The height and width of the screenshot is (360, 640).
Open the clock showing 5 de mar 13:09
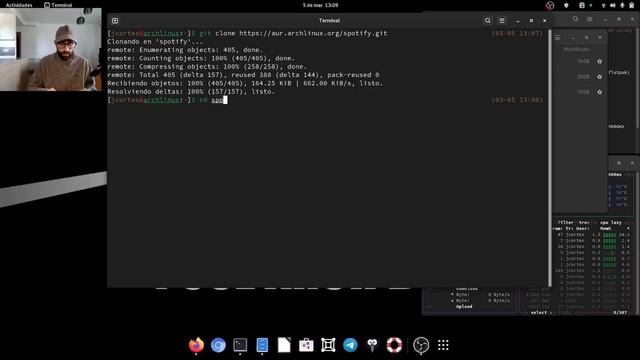320,5
